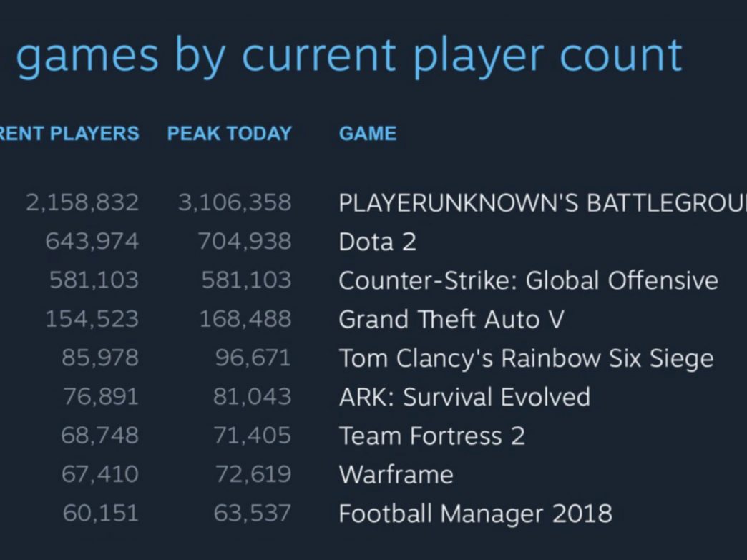
Task: Select Team Fortress 2's 68,748 current players
Action: click(99, 436)
